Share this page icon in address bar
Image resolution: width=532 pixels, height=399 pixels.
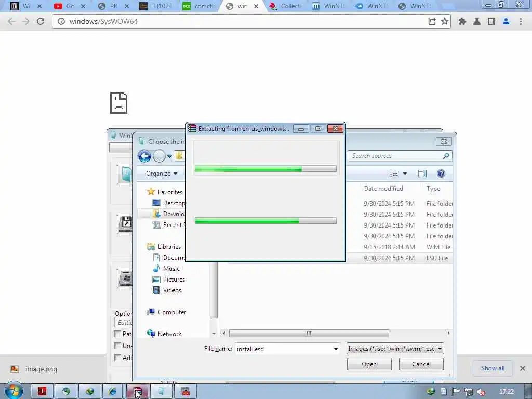[x=432, y=21]
